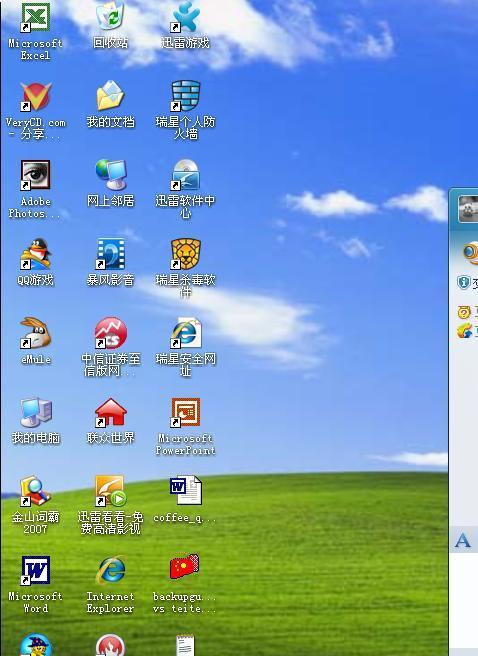This screenshot has width=478, height=656.
Task: Open the Microsoft Excel desktop shortcut
Action: coord(36,18)
